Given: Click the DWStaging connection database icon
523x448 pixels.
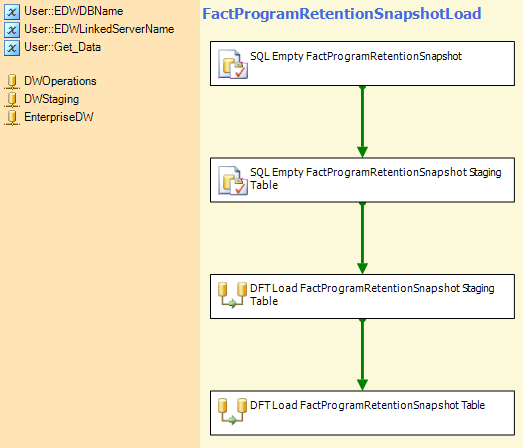Looking at the screenshot, I should click(x=12, y=100).
